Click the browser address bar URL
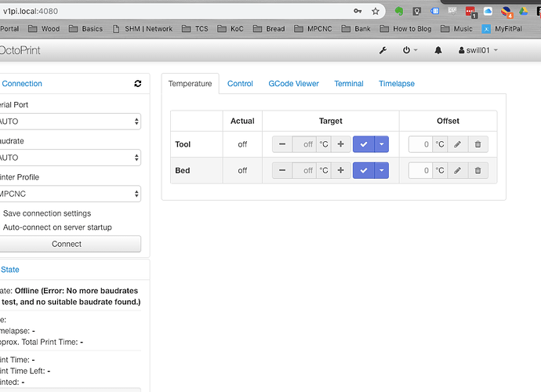 tap(31, 12)
